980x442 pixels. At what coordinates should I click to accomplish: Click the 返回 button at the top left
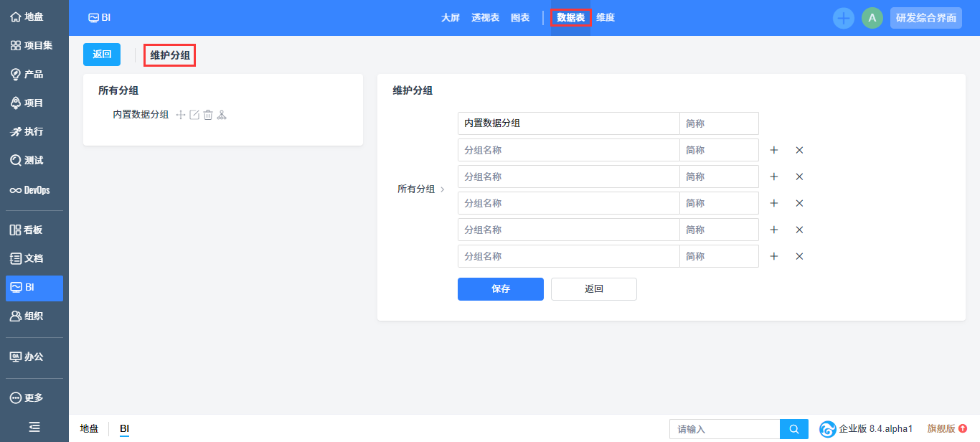click(x=102, y=55)
